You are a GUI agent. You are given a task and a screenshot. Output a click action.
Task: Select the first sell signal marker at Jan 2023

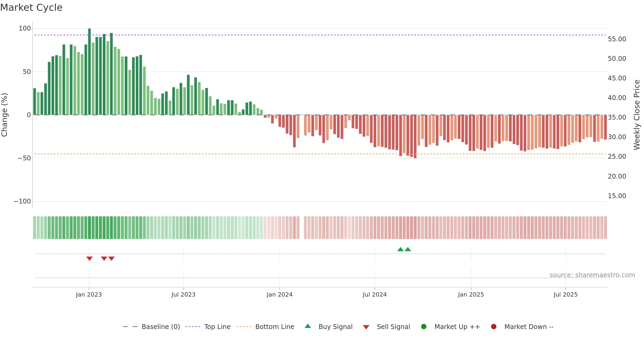(x=89, y=258)
